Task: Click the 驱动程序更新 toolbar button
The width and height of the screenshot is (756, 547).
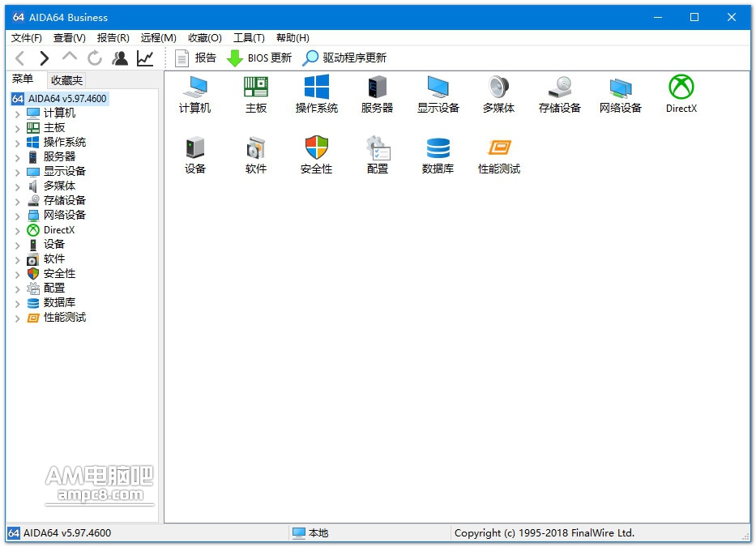Action: [344, 58]
